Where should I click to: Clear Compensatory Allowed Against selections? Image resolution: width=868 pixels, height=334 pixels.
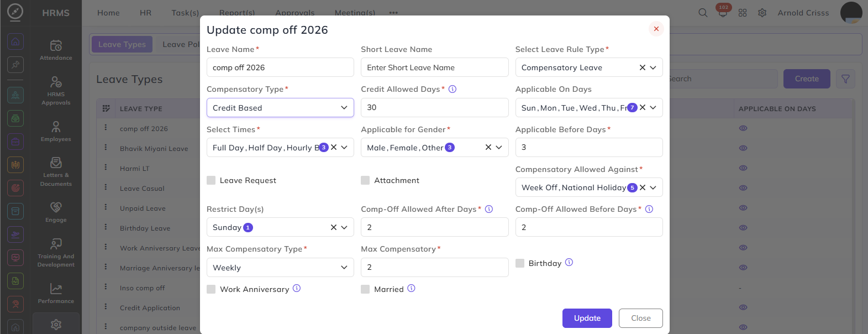point(643,187)
